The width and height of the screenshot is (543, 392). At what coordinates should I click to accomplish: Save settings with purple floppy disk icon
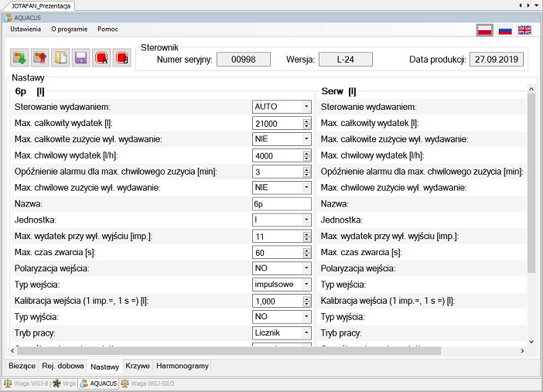coord(80,57)
